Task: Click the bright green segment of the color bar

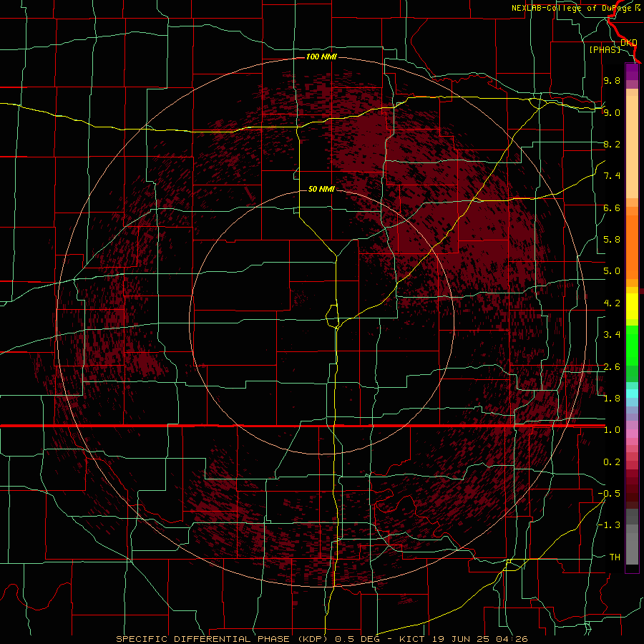Action: (632, 346)
